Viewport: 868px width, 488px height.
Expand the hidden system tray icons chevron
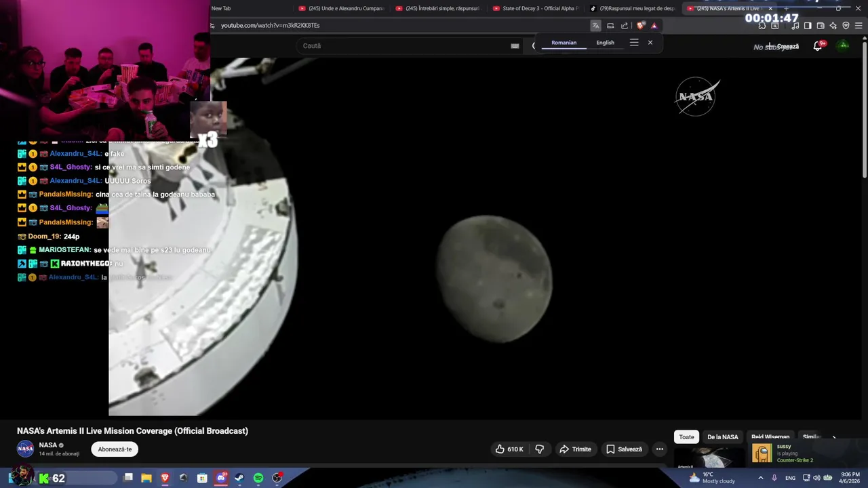point(760,478)
